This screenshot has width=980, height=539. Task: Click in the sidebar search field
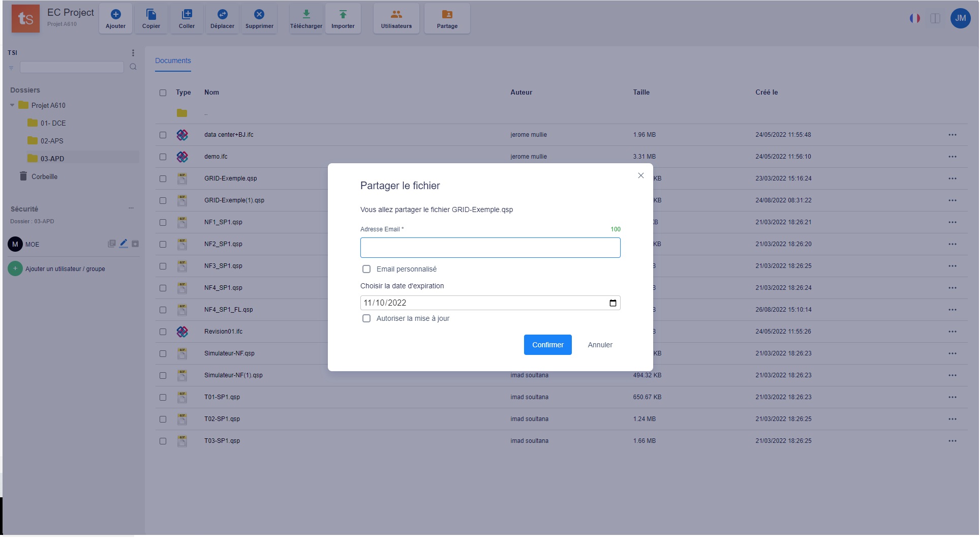click(x=72, y=67)
